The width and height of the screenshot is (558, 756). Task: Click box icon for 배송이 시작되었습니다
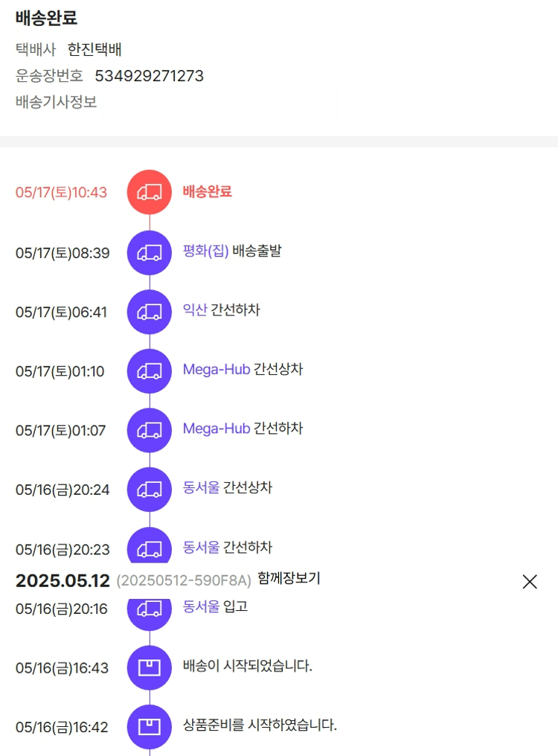tap(150, 667)
